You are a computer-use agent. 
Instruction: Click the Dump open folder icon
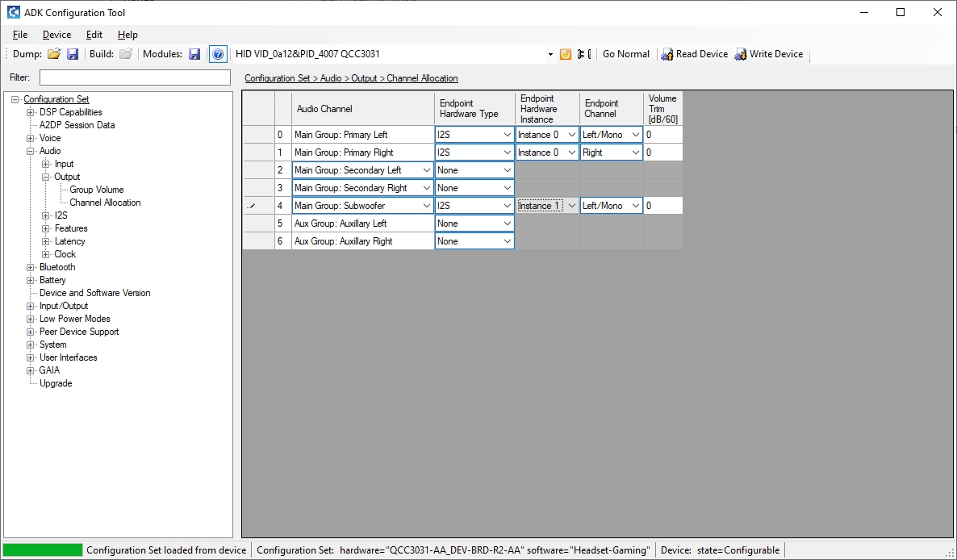point(54,54)
